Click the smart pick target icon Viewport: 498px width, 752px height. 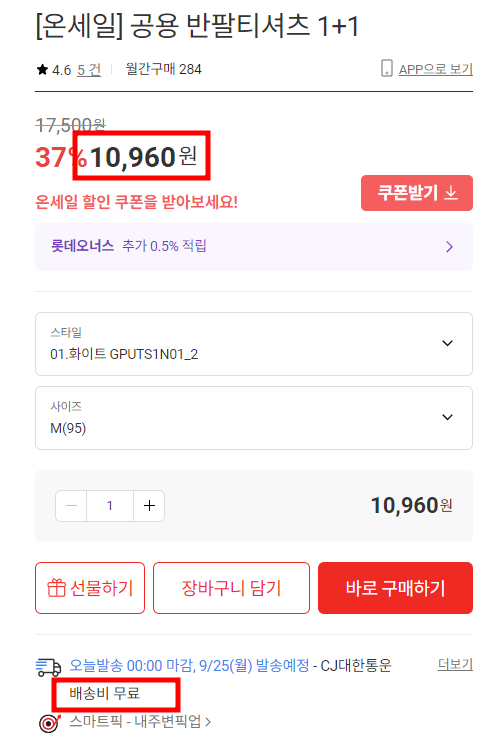(x=50, y=723)
